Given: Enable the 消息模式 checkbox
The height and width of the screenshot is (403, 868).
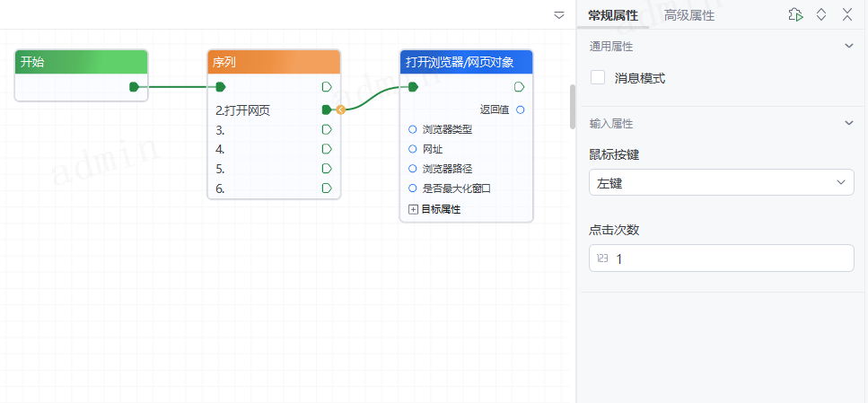Looking at the screenshot, I should point(598,78).
